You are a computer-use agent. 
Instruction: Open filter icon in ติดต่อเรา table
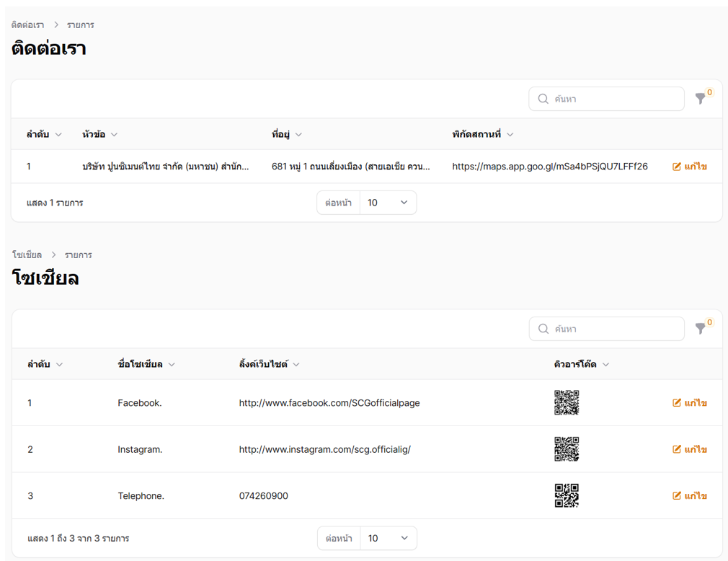[700, 99]
